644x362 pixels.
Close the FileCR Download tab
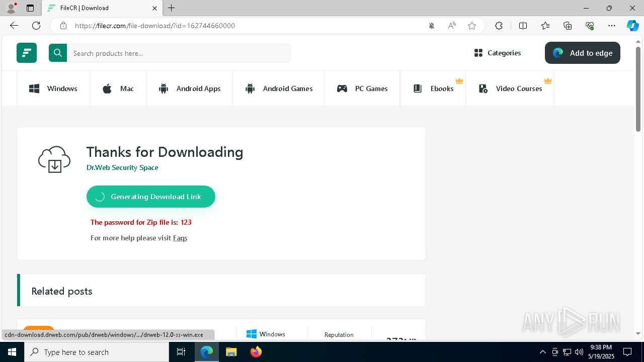154,8
